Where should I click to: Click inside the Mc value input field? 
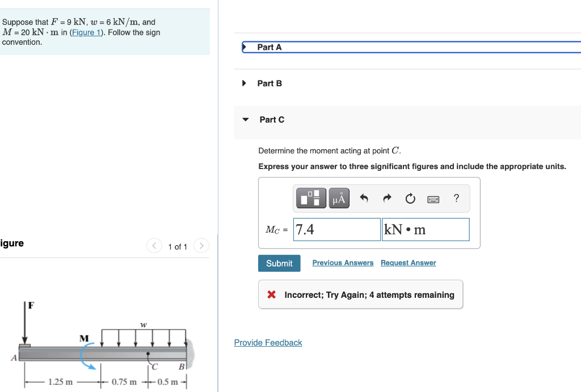pos(336,229)
